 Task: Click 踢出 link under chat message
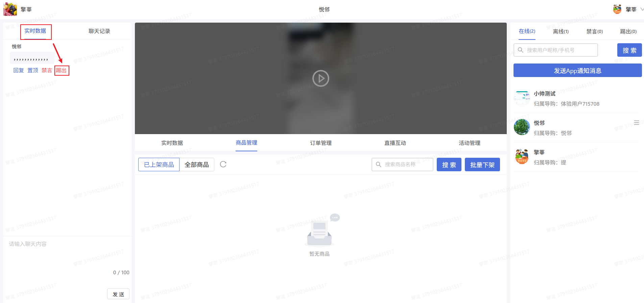point(61,70)
